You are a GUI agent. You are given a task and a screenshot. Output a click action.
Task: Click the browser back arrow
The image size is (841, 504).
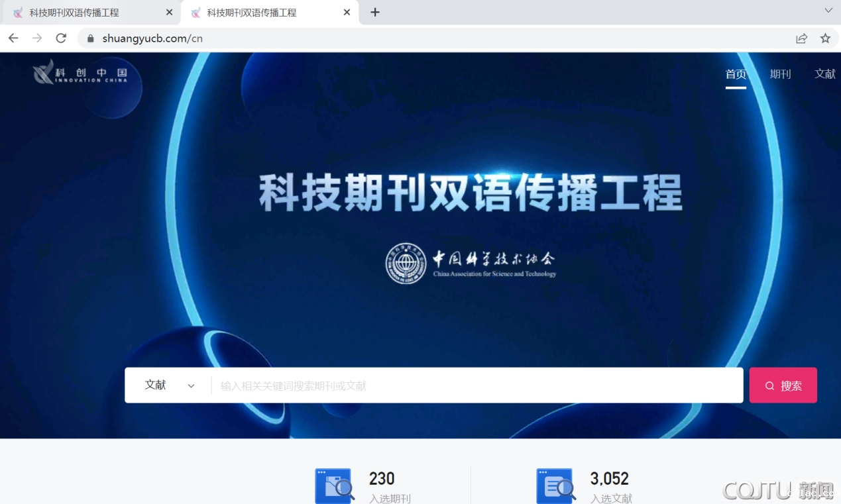coord(13,38)
